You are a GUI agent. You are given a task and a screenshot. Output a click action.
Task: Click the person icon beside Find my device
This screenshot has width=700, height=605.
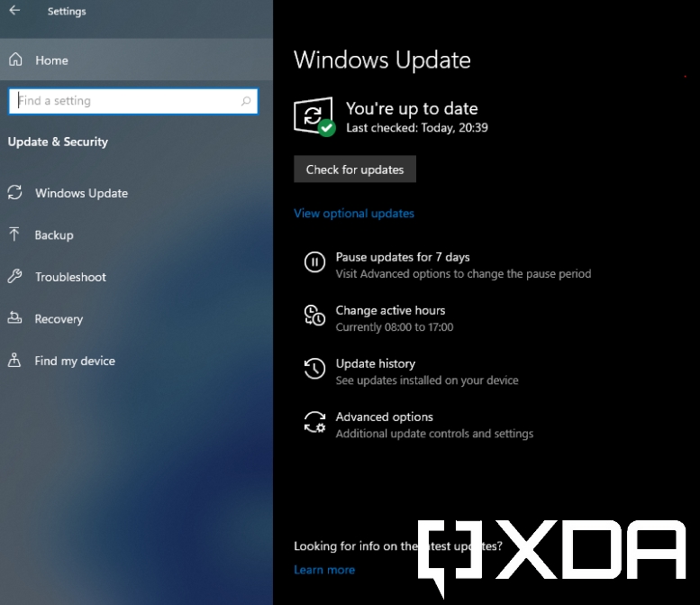[14, 361]
